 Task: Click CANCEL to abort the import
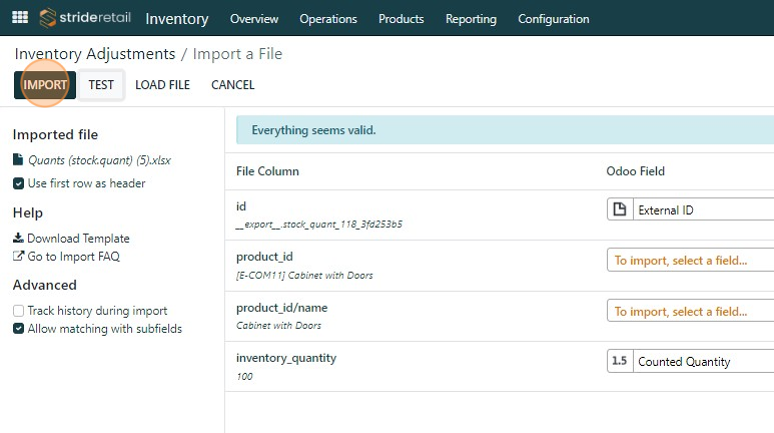click(233, 86)
